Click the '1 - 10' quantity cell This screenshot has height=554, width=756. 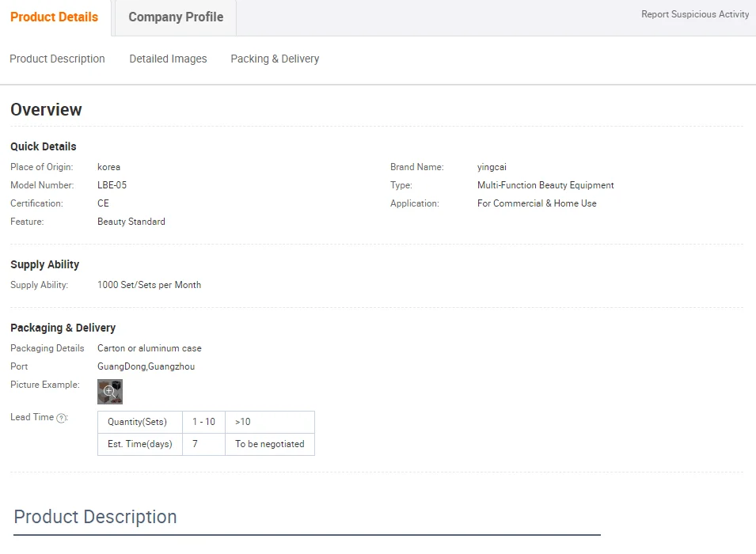pos(204,422)
